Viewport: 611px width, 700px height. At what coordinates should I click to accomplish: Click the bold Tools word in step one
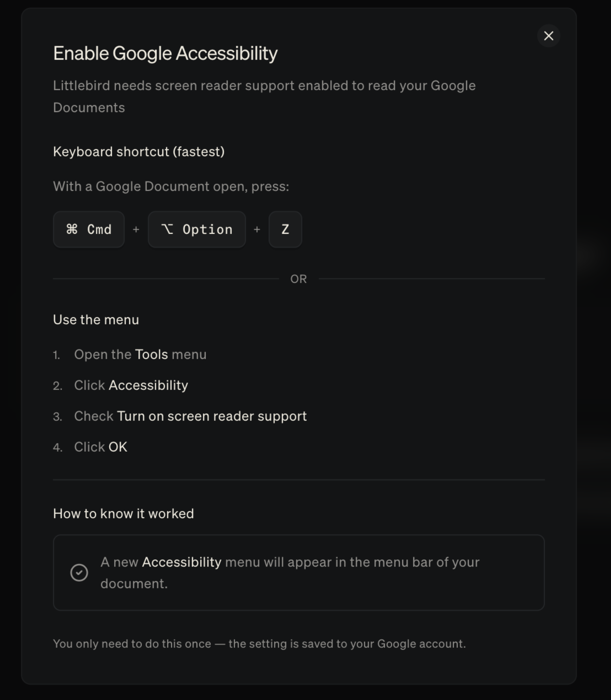[151, 354]
